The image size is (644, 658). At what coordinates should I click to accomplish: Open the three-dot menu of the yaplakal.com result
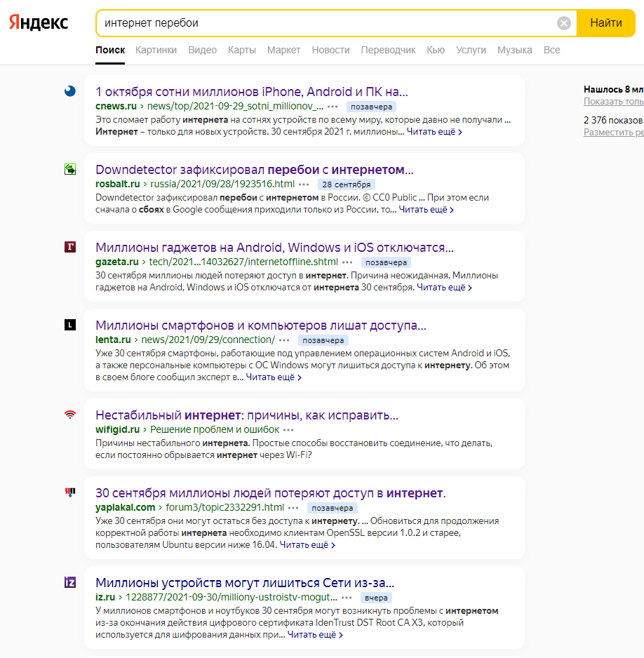pyautogui.click(x=293, y=508)
